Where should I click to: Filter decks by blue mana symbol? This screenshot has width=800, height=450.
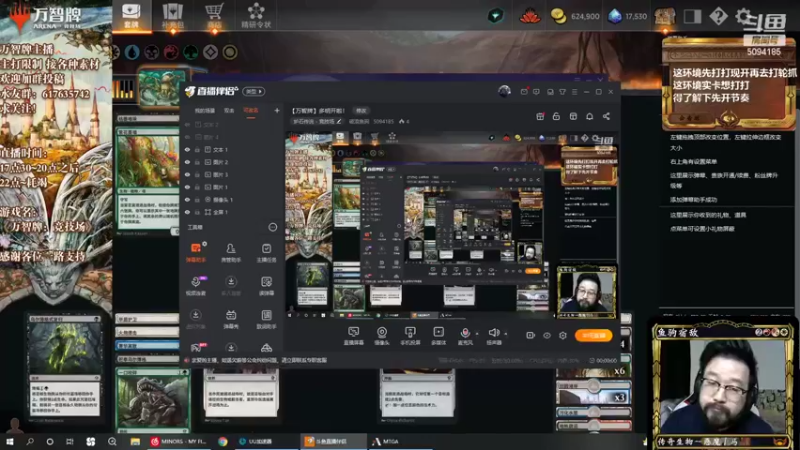coord(132,52)
